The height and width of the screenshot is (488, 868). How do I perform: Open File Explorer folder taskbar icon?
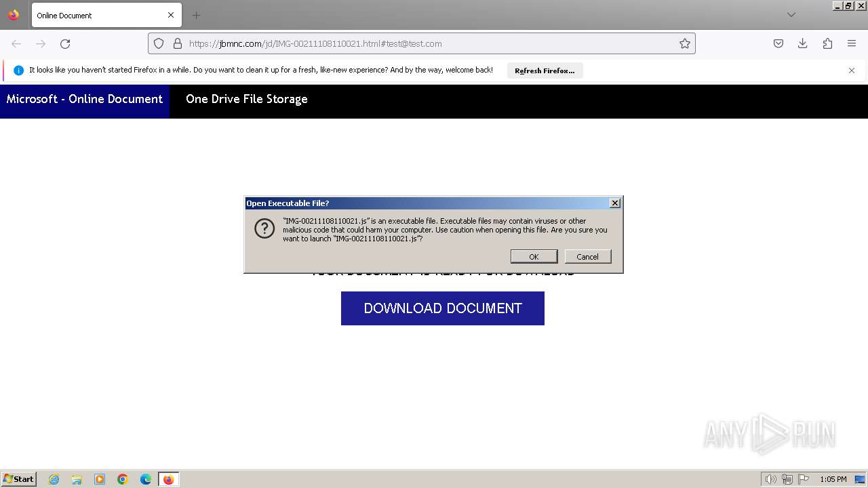[x=77, y=479]
